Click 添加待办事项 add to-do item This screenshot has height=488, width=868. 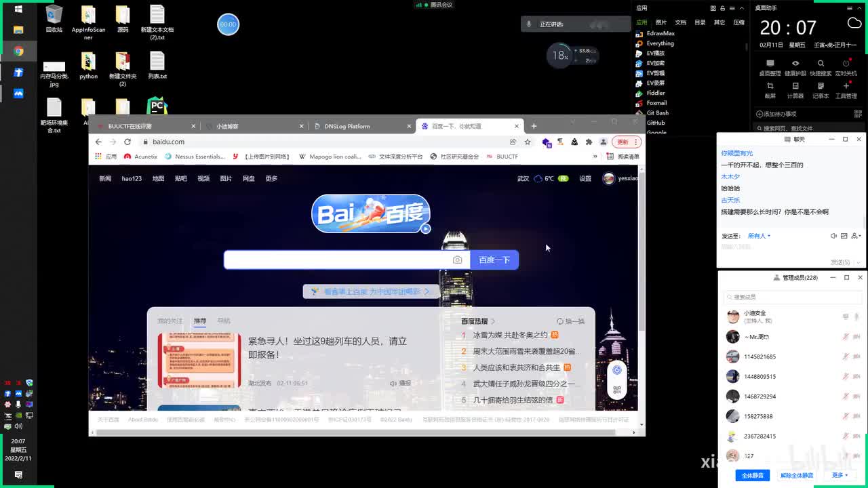tap(776, 114)
